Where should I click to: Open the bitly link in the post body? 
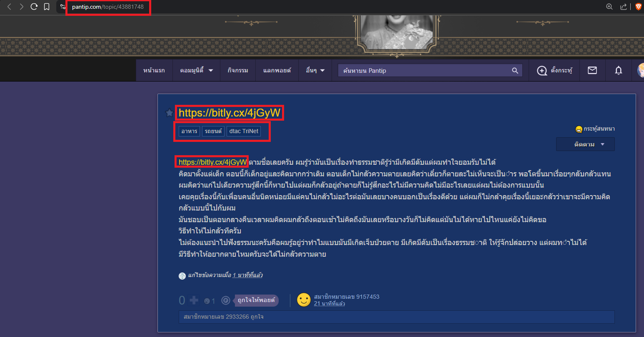pyautogui.click(x=213, y=162)
